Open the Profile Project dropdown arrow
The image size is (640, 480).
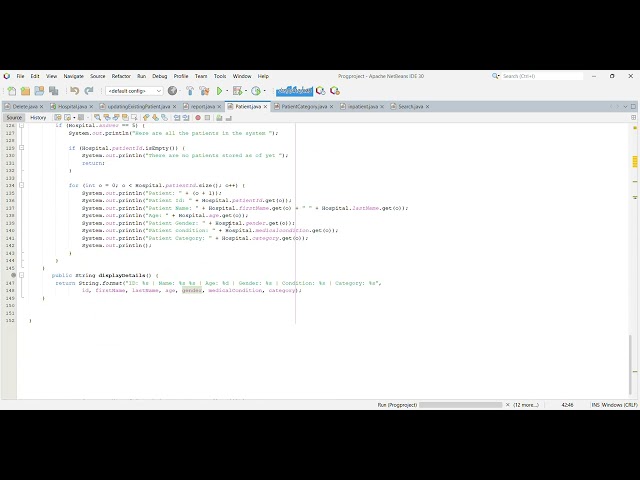264,91
